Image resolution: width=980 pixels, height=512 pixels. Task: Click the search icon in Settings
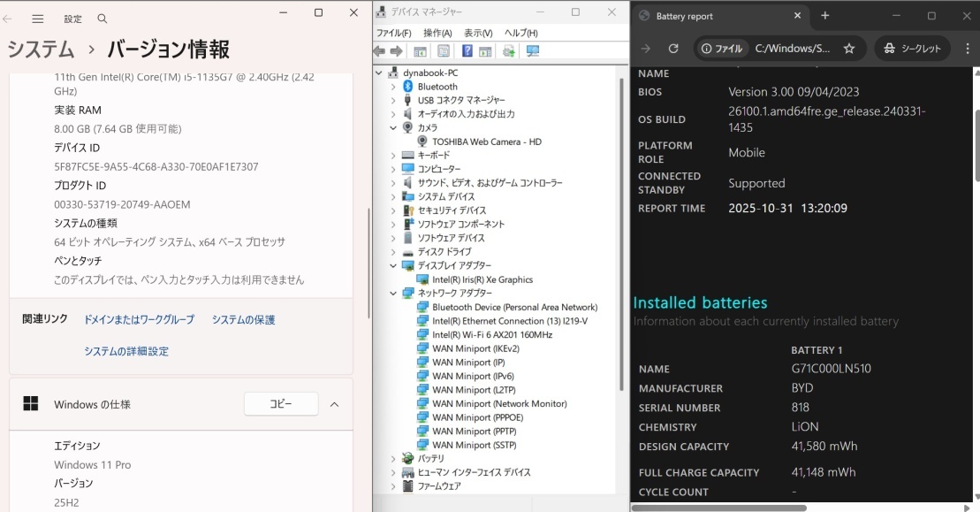[103, 19]
